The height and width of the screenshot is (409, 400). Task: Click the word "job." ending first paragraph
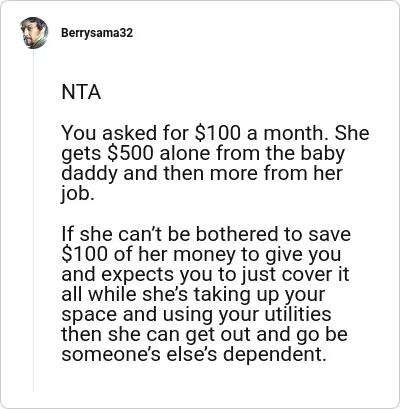(76, 194)
